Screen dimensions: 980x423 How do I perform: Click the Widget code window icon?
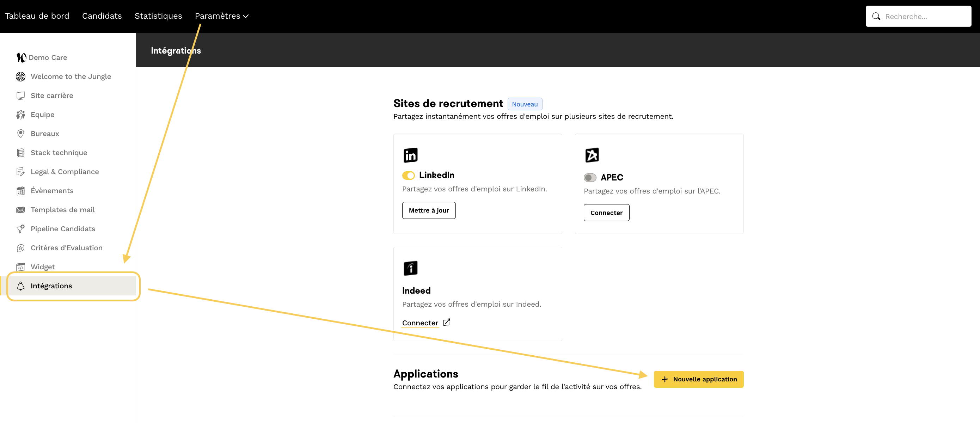[x=20, y=266]
